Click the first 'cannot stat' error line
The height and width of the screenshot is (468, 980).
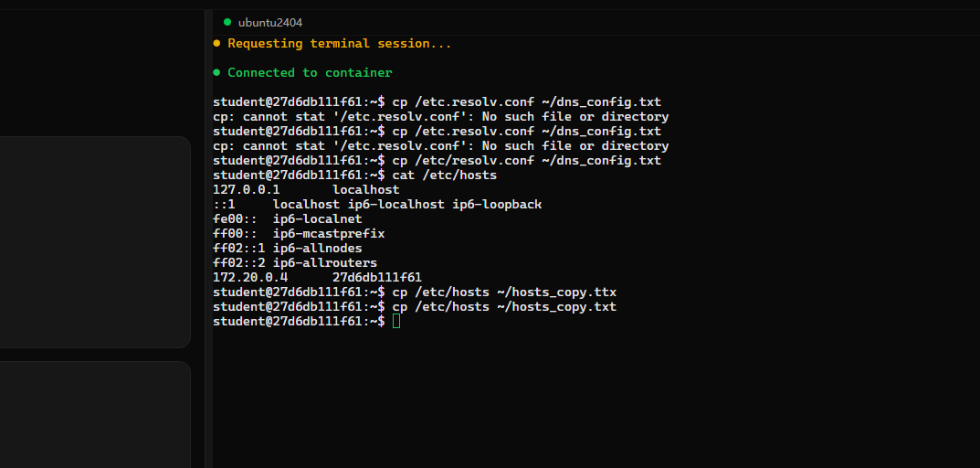pyautogui.click(x=440, y=117)
